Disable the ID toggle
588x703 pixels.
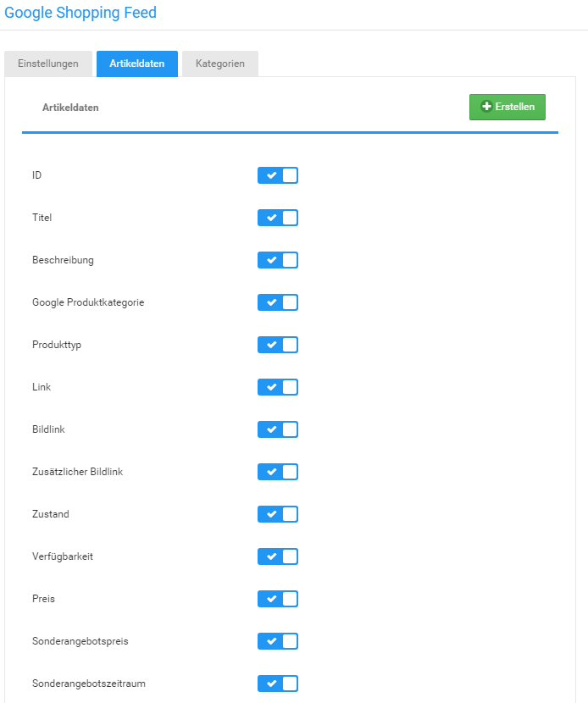click(x=278, y=175)
